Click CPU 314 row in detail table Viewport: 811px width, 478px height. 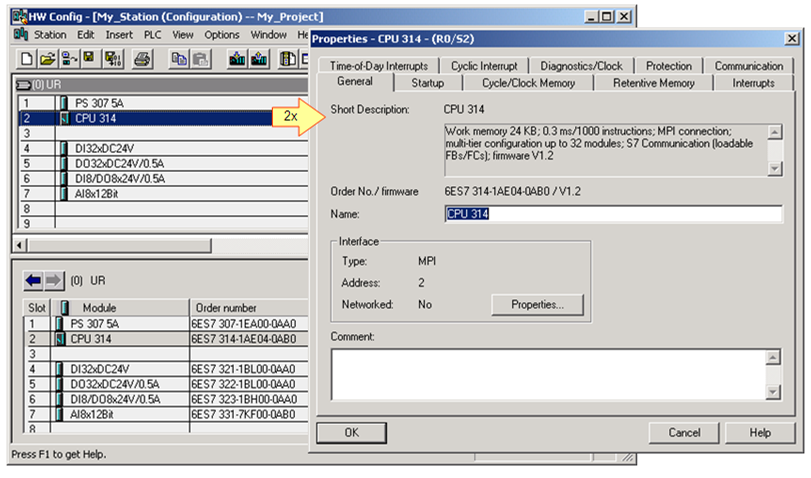tap(166, 339)
